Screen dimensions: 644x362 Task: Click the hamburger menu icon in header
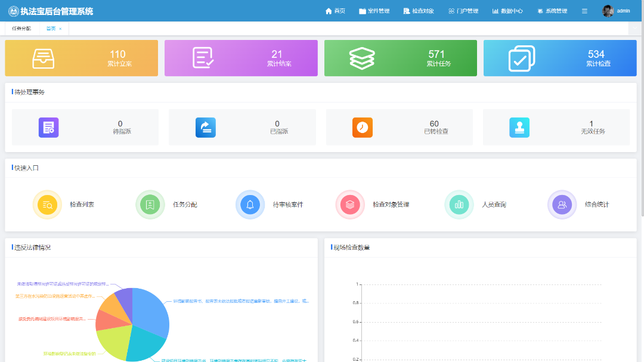(584, 11)
